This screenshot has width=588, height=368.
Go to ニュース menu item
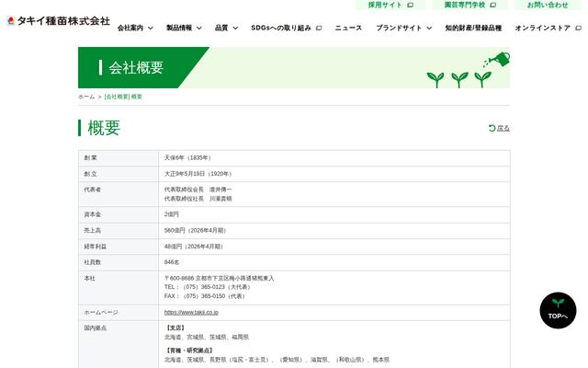click(x=348, y=29)
